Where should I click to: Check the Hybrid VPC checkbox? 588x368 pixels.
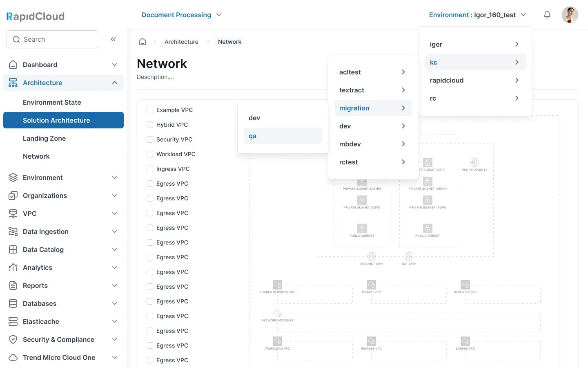click(150, 125)
